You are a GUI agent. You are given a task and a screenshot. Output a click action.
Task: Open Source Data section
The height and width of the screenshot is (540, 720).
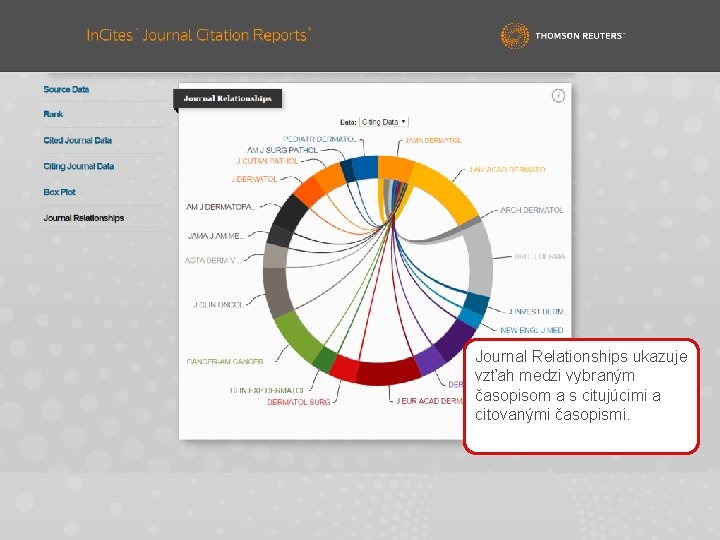(x=66, y=90)
